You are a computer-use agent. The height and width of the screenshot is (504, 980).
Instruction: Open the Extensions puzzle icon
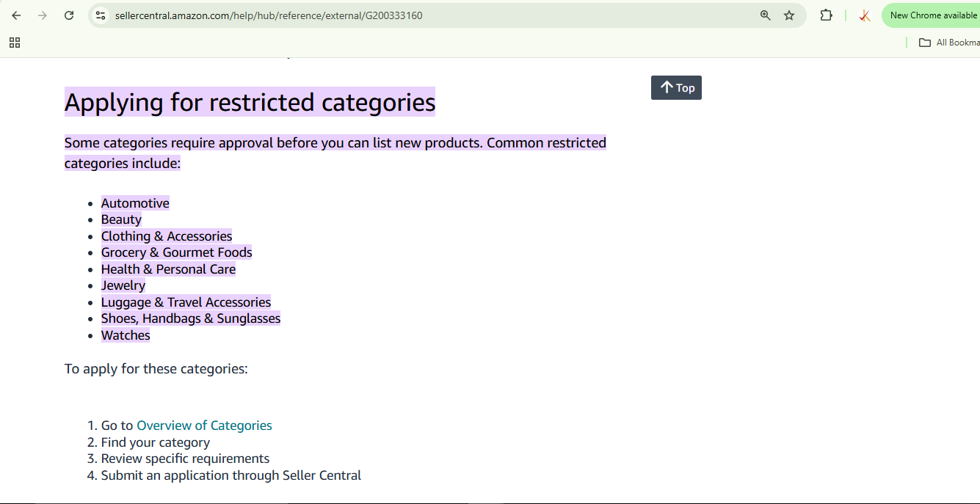point(826,15)
